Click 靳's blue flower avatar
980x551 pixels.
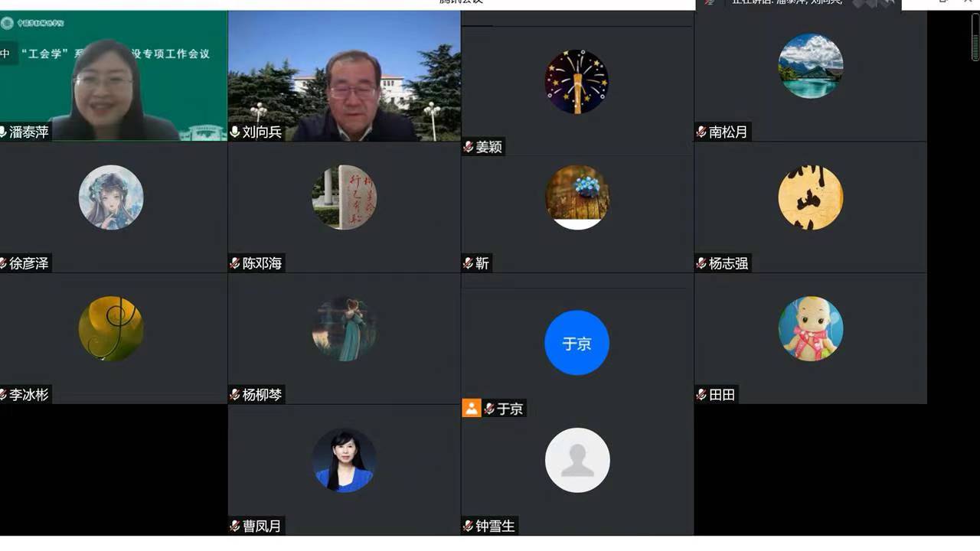click(577, 197)
